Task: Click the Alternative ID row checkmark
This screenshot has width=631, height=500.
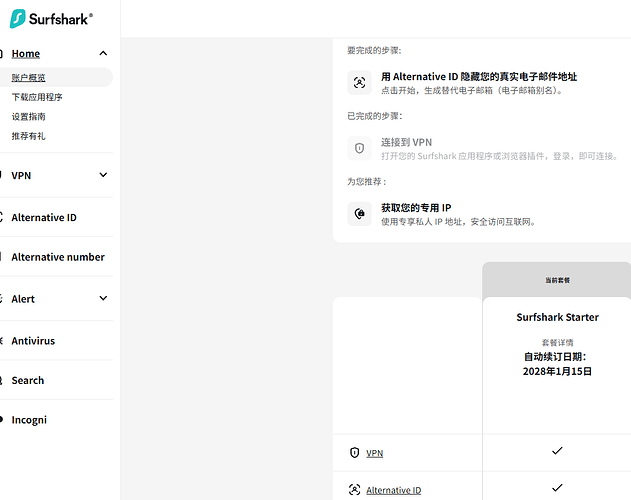Action: tap(557, 488)
